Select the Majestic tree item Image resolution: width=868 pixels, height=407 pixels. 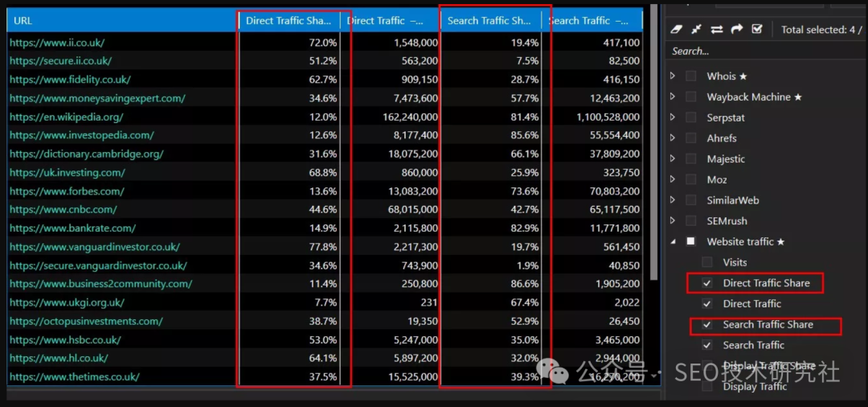pos(726,159)
